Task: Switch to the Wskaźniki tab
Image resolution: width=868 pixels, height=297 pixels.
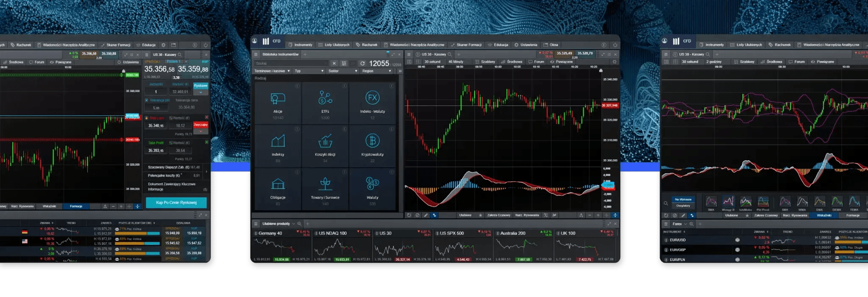Action: pyautogui.click(x=824, y=215)
